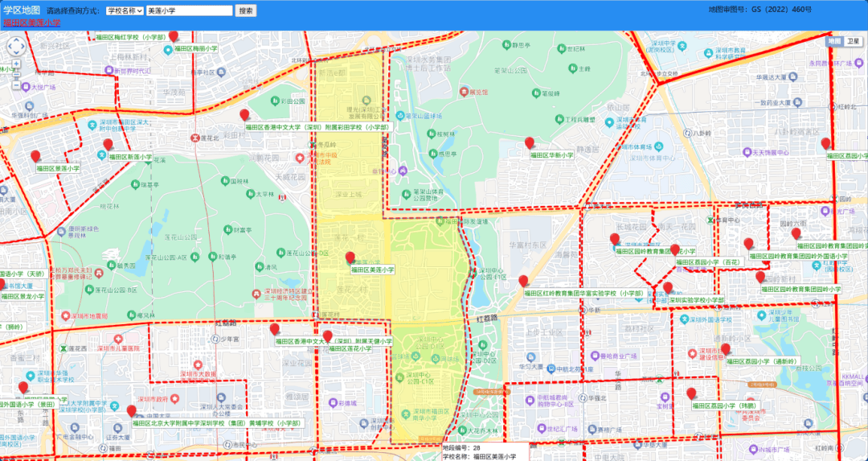Viewport: 868px width, 461px height.
Task: Click the pin for 深圳实验学校小学部
Action: [668, 288]
